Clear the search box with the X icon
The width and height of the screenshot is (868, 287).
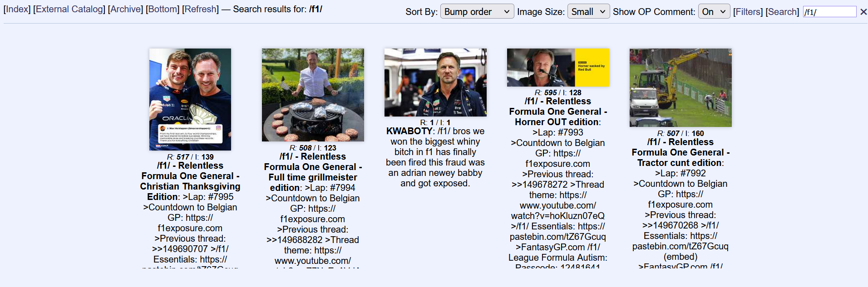863,12
